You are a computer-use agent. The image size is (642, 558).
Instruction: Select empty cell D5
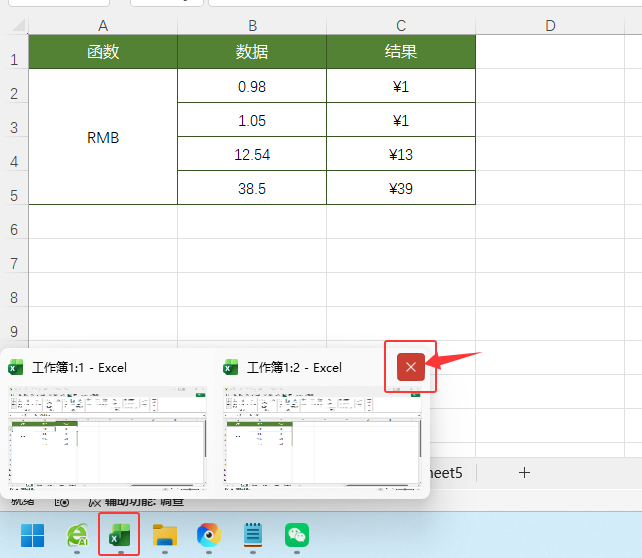[550, 188]
